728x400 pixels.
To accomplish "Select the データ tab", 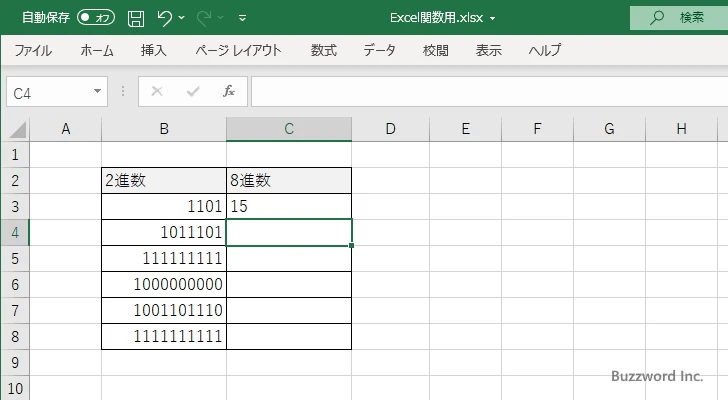I will (379, 50).
